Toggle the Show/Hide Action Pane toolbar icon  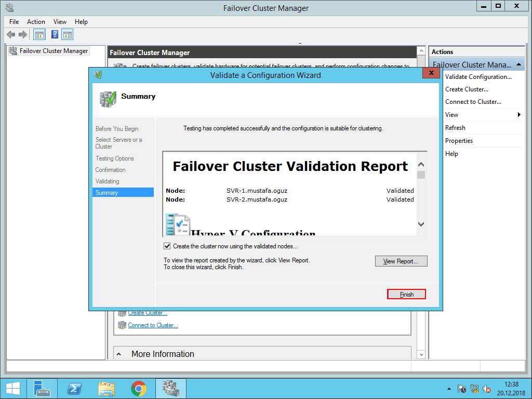pos(68,34)
